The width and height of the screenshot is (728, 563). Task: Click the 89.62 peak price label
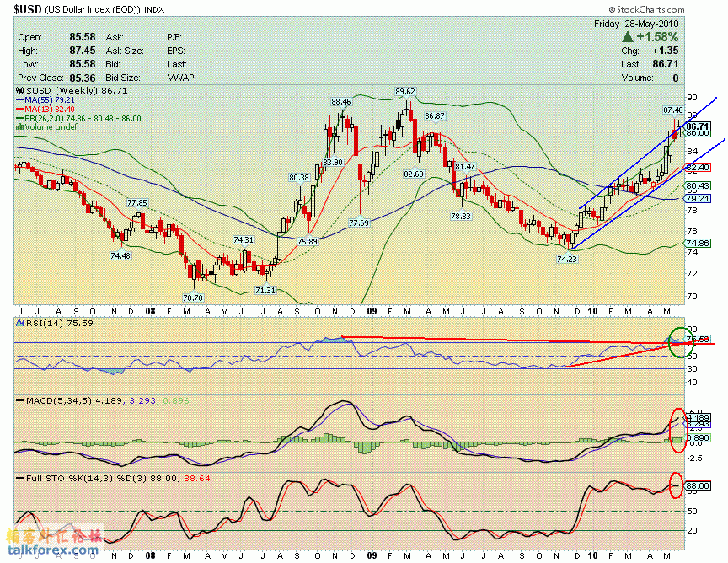click(x=405, y=92)
